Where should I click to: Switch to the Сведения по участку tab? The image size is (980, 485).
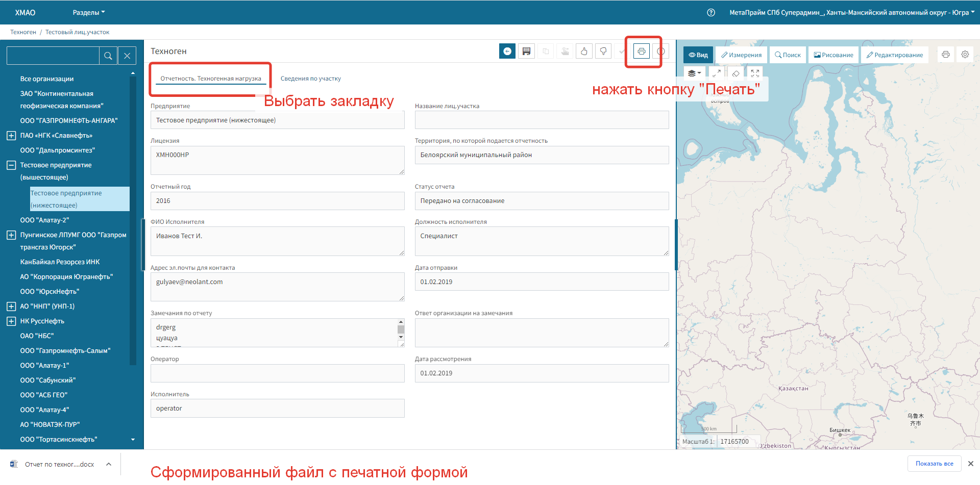click(310, 79)
